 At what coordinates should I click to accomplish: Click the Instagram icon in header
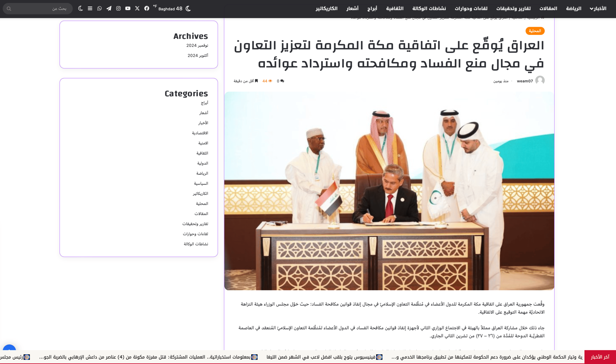[118, 8]
